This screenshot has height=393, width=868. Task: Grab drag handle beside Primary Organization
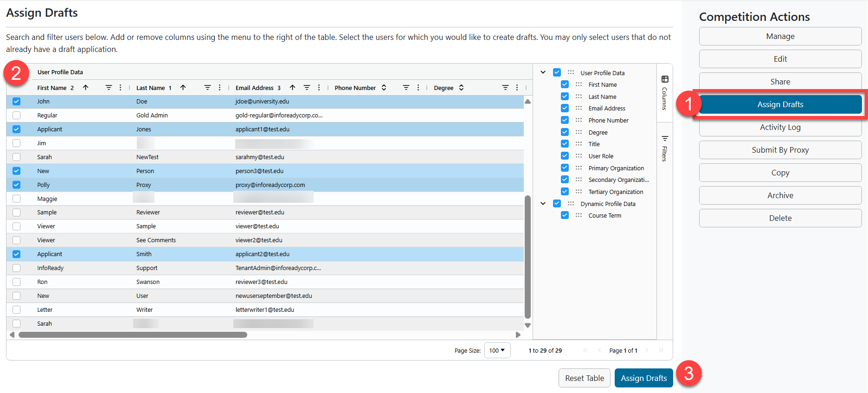(x=579, y=168)
